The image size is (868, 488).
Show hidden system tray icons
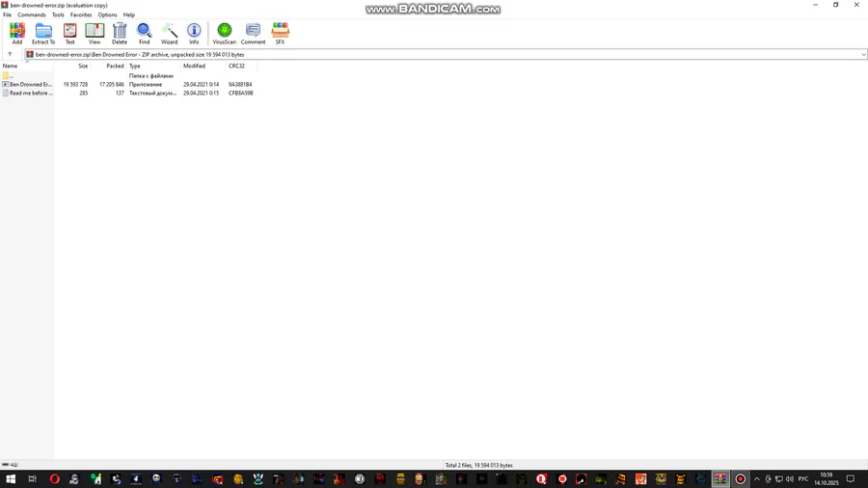(x=757, y=479)
